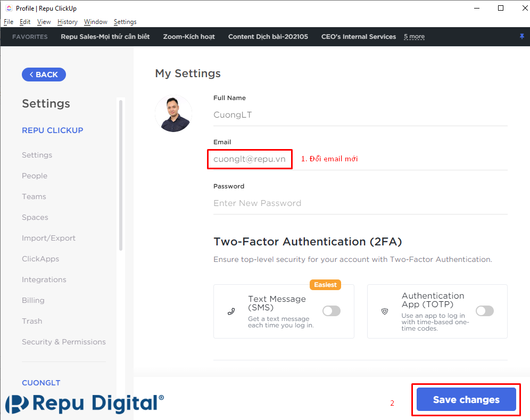Image resolution: width=530 pixels, height=420 pixels.
Task: Click the shield icon on the TOTP card
Action: coord(385,311)
